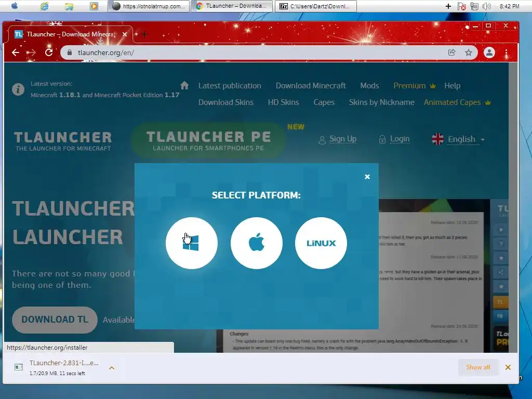Click the UK flag language icon
Viewport: 532px width, 399px height.
437,139
